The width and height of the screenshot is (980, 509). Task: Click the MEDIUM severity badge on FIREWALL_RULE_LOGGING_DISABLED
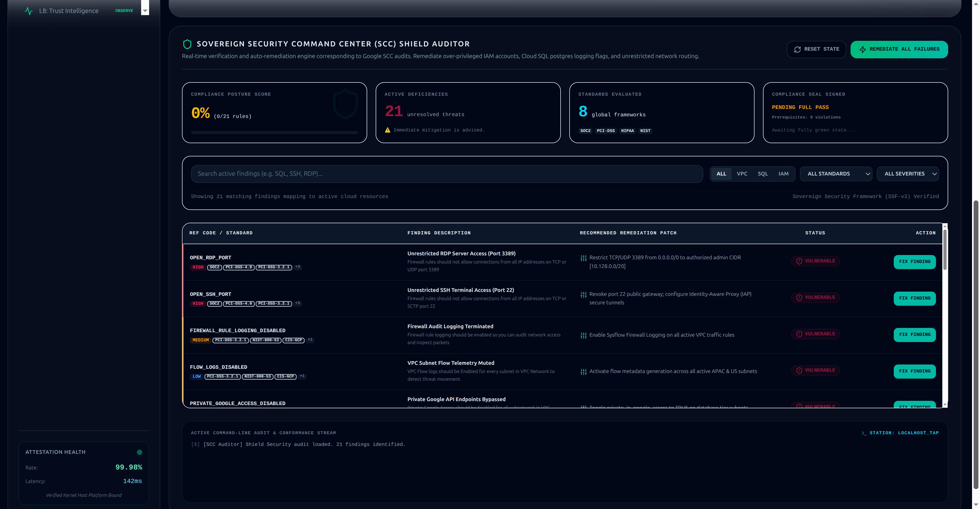click(201, 340)
